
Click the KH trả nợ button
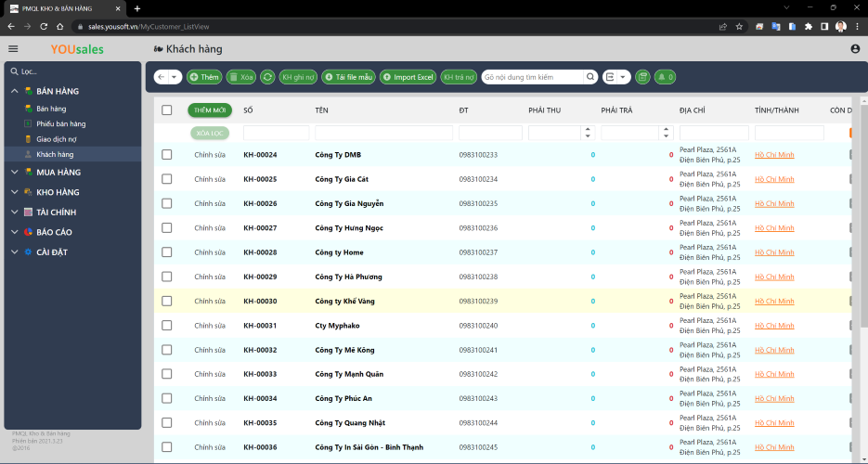[x=459, y=77]
